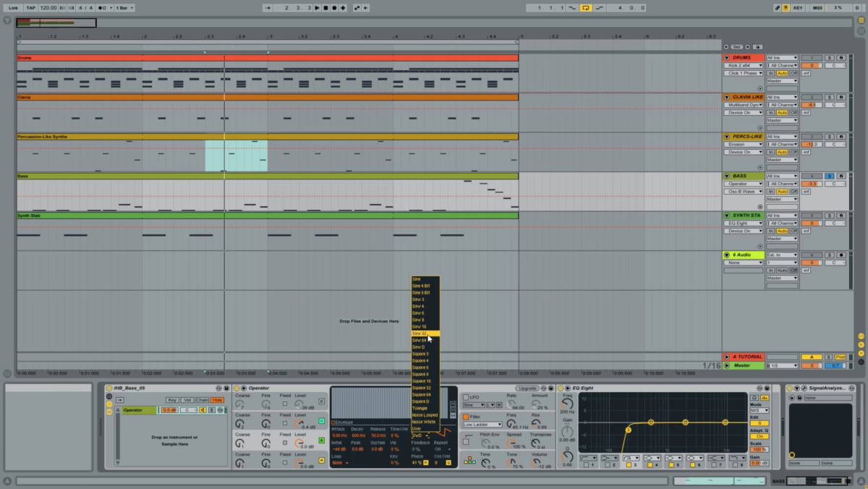The width and height of the screenshot is (868, 489).
Task: Click the Operator algorithm icon at bottom
Action: coord(469,460)
